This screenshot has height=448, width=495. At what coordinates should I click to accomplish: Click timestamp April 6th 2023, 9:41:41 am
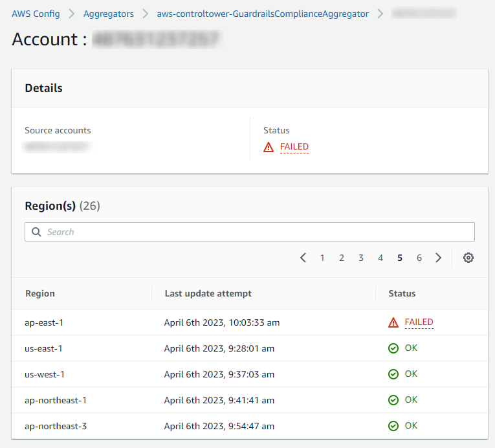click(x=219, y=400)
